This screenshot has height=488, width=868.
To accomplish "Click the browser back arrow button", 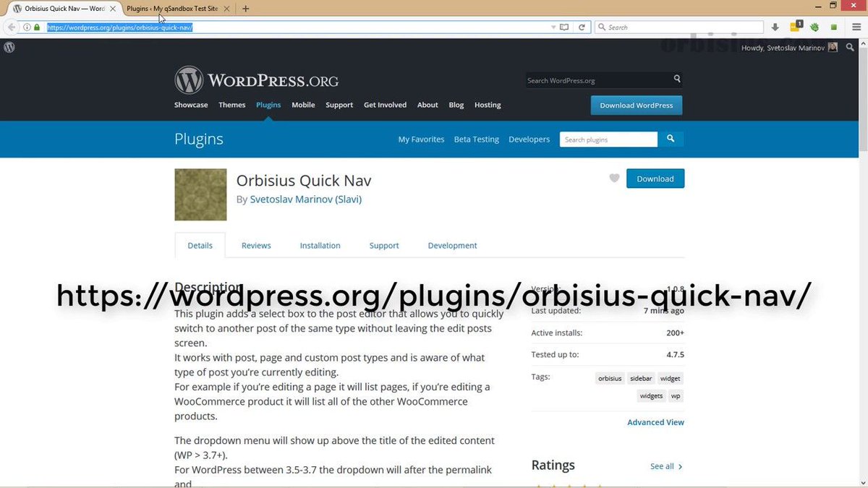I will click(x=12, y=27).
